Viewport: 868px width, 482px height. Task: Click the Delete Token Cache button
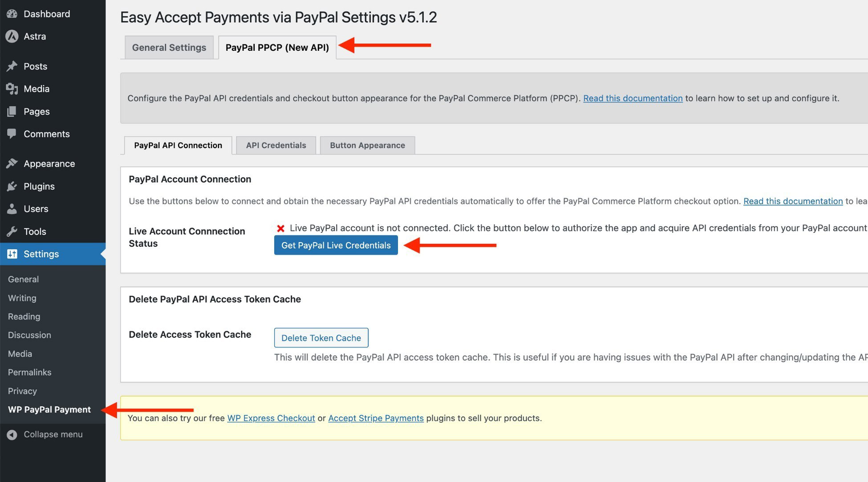point(321,337)
